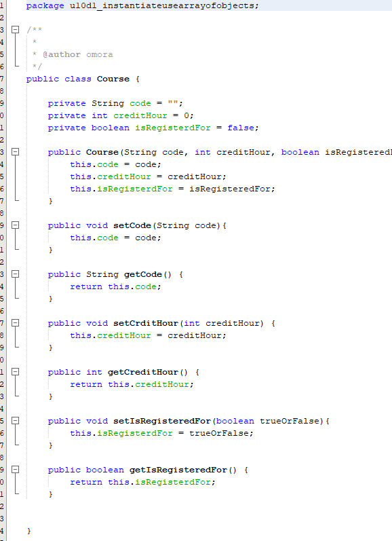392x541 pixels.
Task: Click the '@author omora' comment text
Action: pos(78,54)
